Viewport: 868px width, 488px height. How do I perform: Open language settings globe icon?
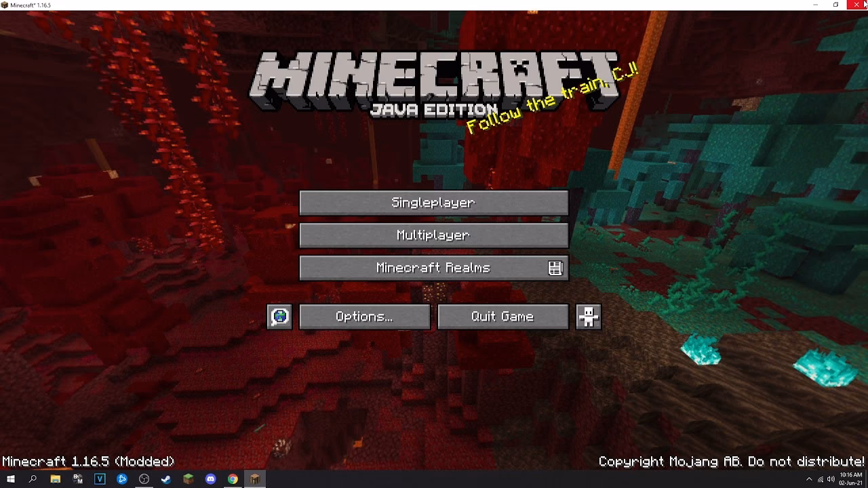[279, 317]
